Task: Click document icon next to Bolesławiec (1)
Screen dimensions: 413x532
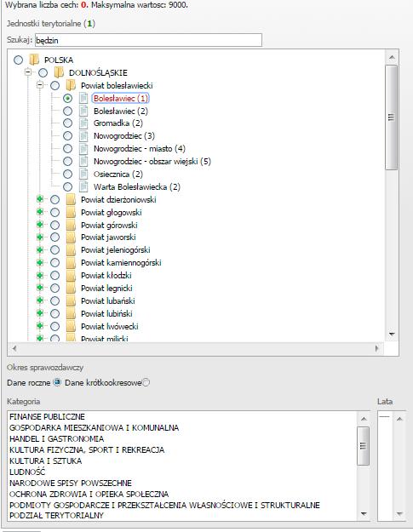Action: 83,98
